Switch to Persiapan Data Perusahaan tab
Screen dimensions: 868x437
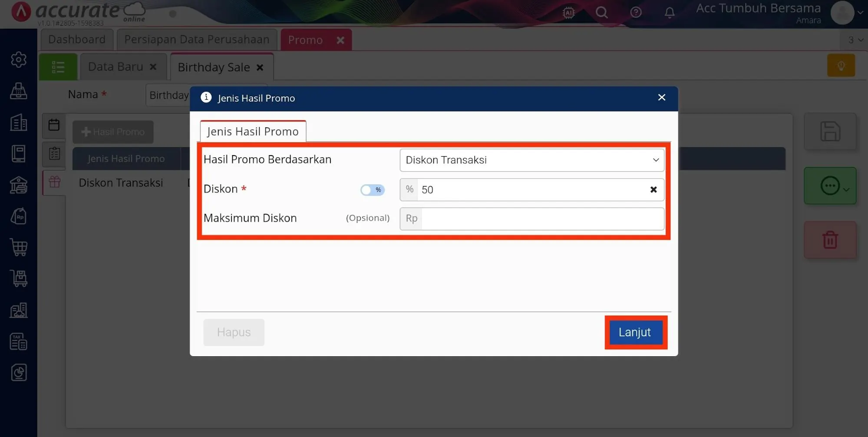click(197, 40)
